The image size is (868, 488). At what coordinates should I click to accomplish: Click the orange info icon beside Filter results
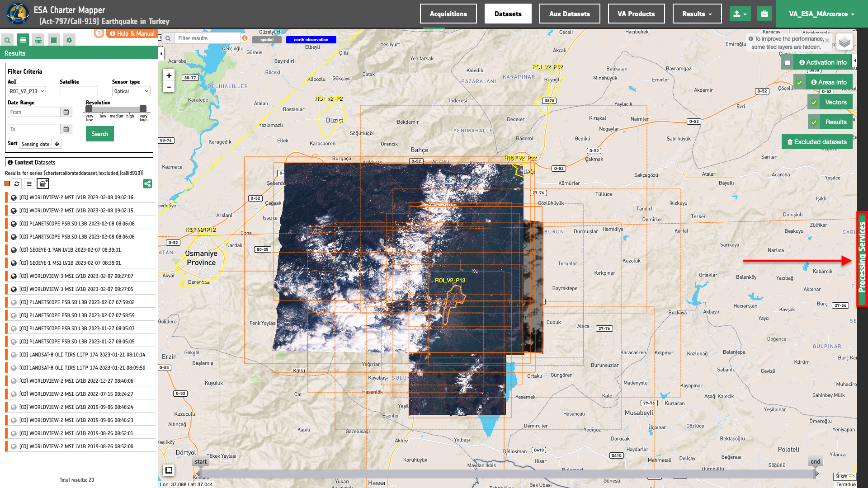point(245,38)
